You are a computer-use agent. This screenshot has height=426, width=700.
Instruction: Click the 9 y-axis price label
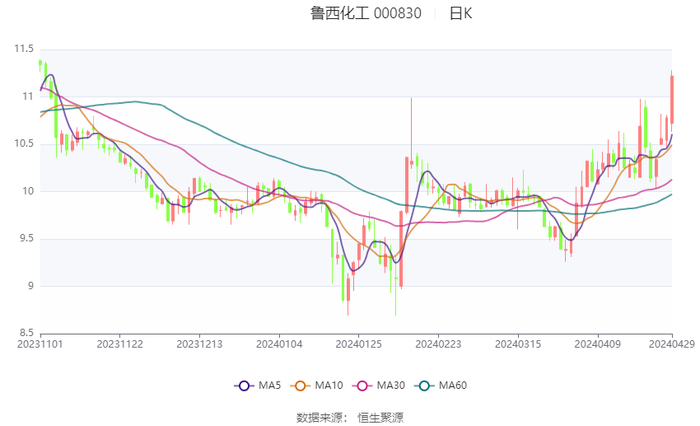pyautogui.click(x=31, y=286)
